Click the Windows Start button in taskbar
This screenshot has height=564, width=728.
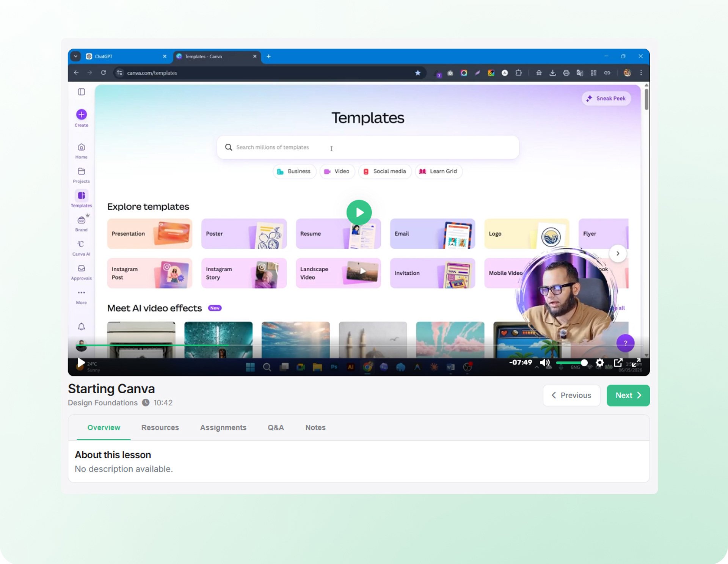tap(250, 367)
